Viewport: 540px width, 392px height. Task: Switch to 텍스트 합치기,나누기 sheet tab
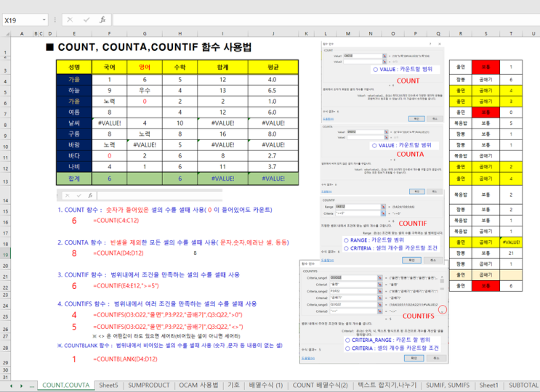pyautogui.click(x=387, y=385)
